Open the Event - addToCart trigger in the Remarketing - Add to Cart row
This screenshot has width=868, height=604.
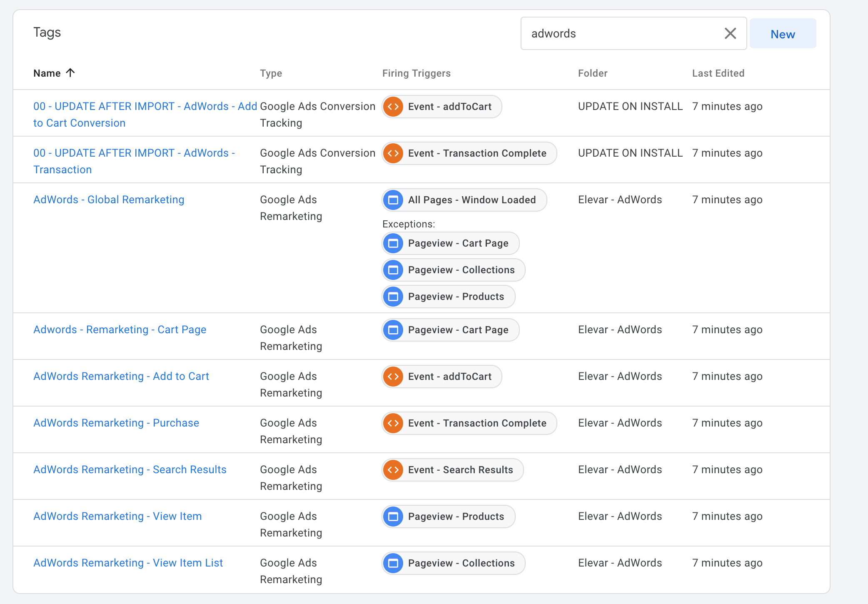click(x=442, y=377)
